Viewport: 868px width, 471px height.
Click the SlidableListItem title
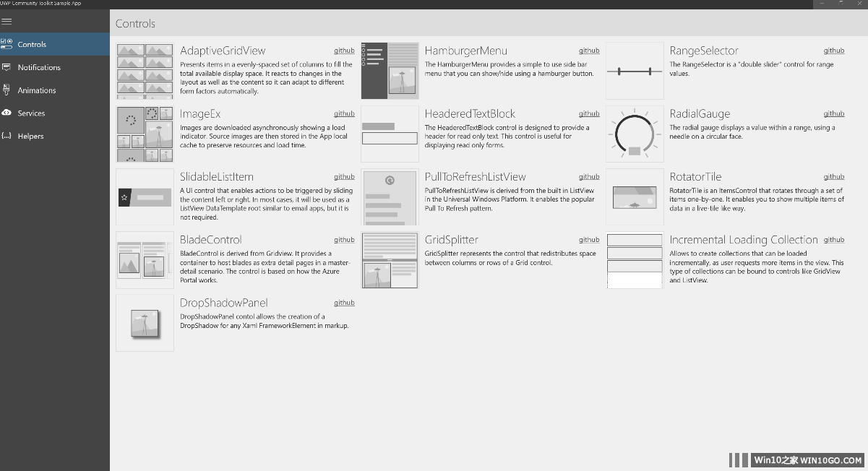pos(217,176)
